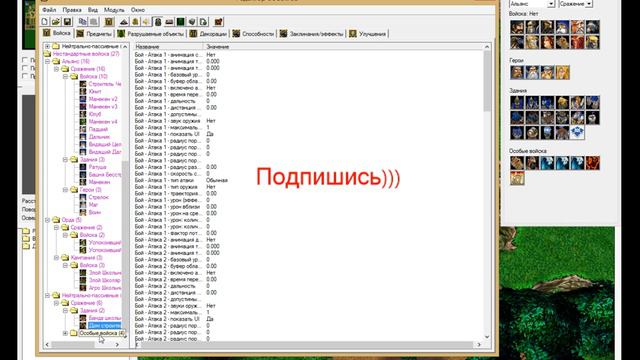Switch to the Разрушаемые объекты tab
Viewport: 640px width, 360px height.
[151, 34]
